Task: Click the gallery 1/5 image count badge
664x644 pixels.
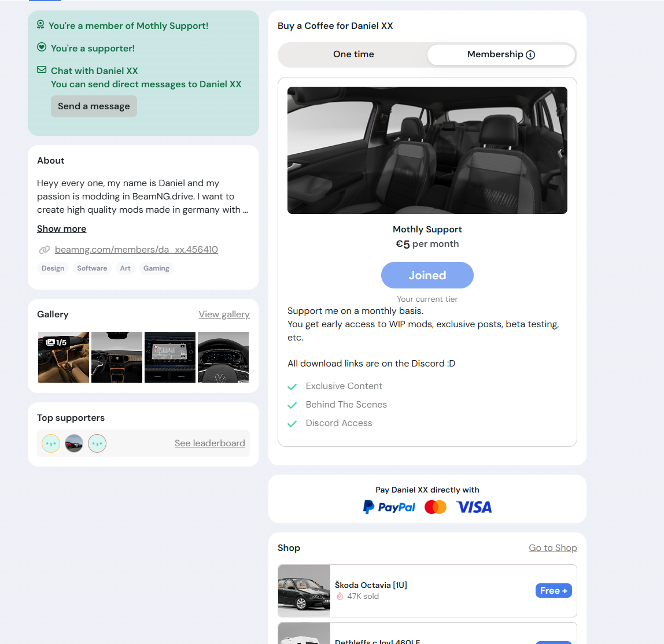Action: (x=56, y=342)
